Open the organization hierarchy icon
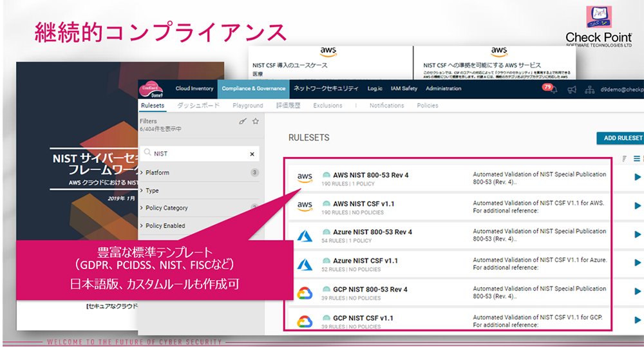The height and width of the screenshot is (347, 644). tap(590, 89)
